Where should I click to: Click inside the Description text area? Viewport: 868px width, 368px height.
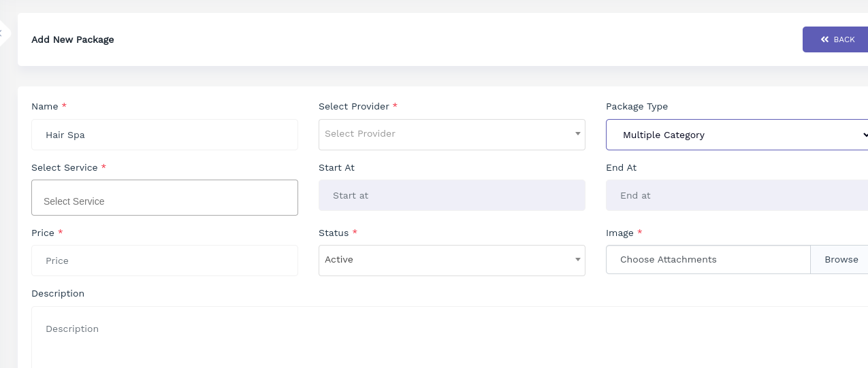pyautogui.click(x=450, y=337)
